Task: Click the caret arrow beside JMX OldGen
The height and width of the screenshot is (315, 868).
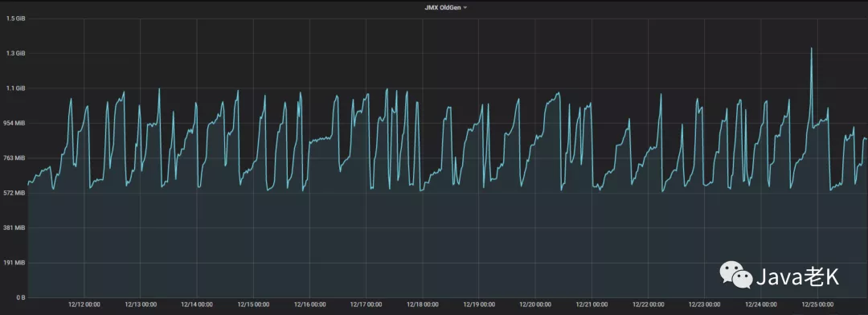Action: coord(465,8)
